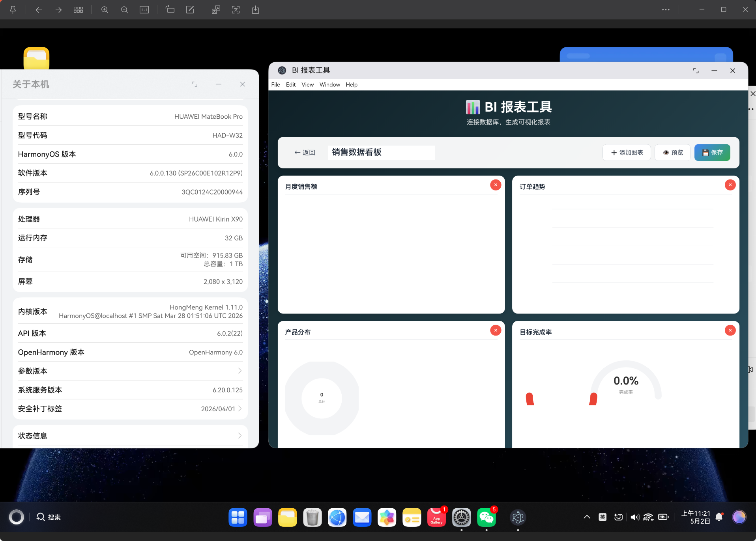Open the Window menu in BI 报表工具
The width and height of the screenshot is (756, 541).
point(329,85)
